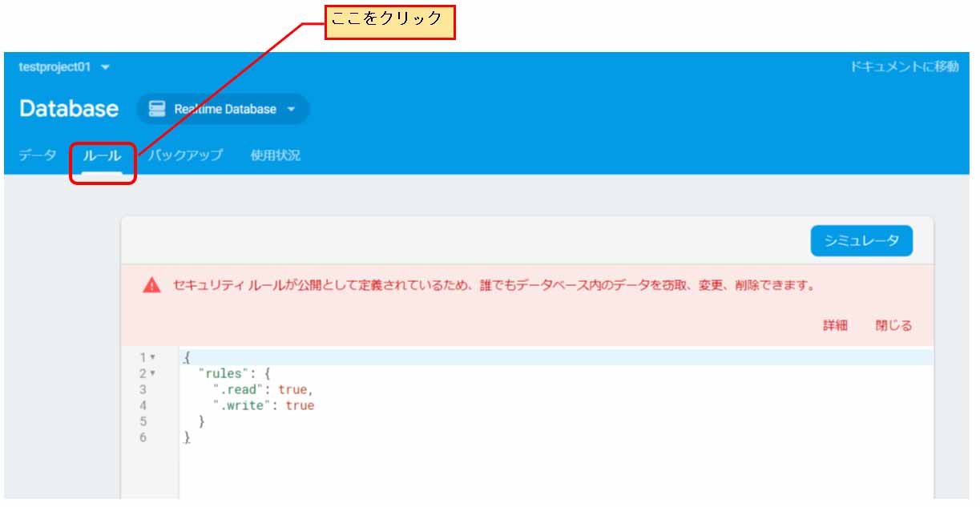Image resolution: width=980 pixels, height=507 pixels.
Task: Switch to the データ tab
Action: pyautogui.click(x=38, y=155)
